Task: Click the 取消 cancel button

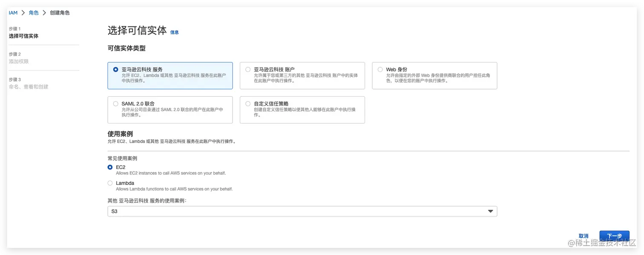Action: (584, 236)
